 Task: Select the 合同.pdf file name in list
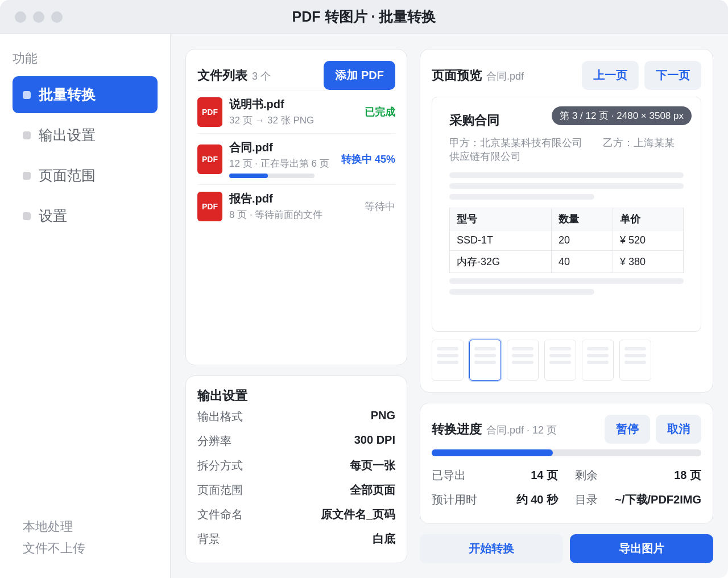click(x=251, y=147)
